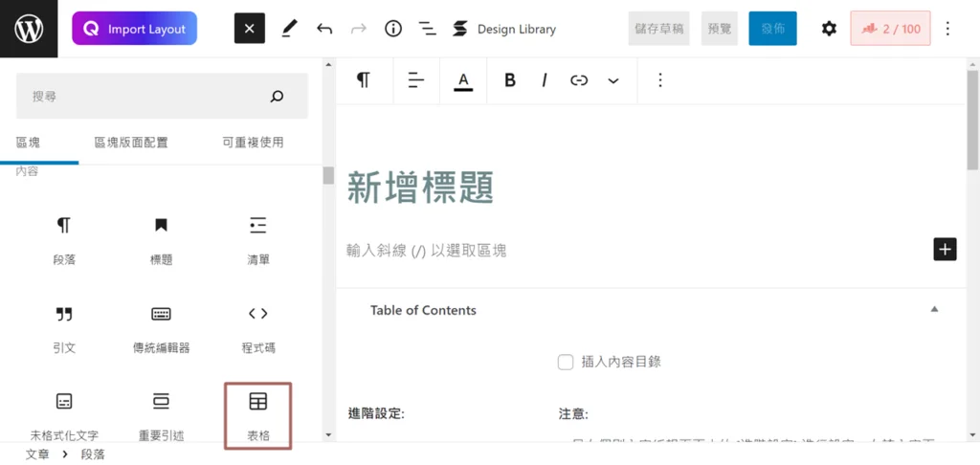Switch to the 區塊 tab
Image resolution: width=980 pixels, height=465 pixels.
coord(28,143)
